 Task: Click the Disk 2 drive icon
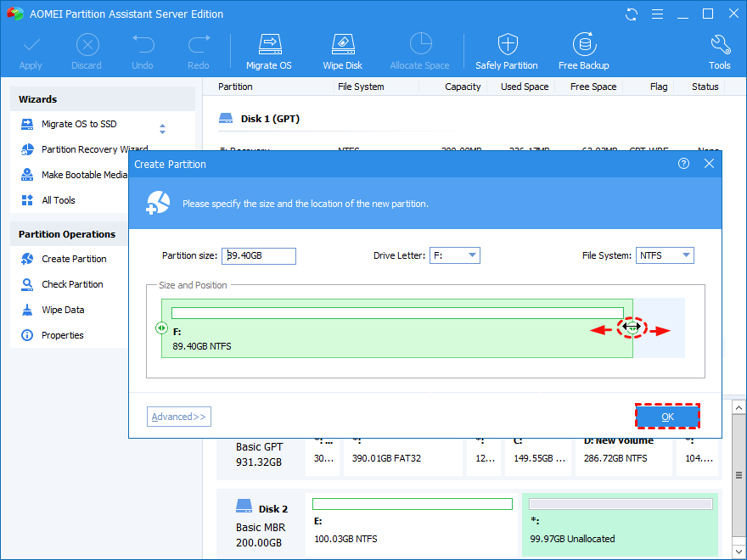[244, 507]
